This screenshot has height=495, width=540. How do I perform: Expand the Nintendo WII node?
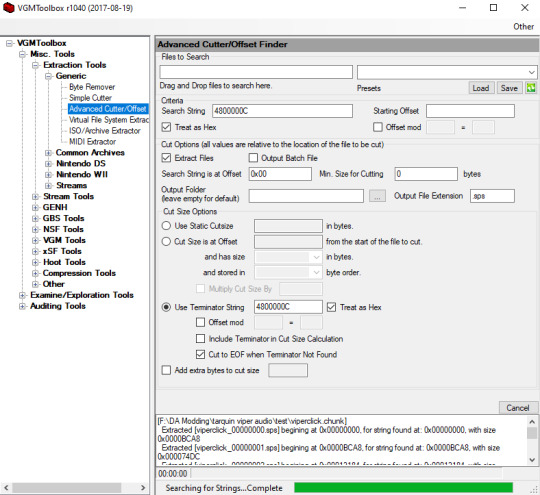[48, 175]
